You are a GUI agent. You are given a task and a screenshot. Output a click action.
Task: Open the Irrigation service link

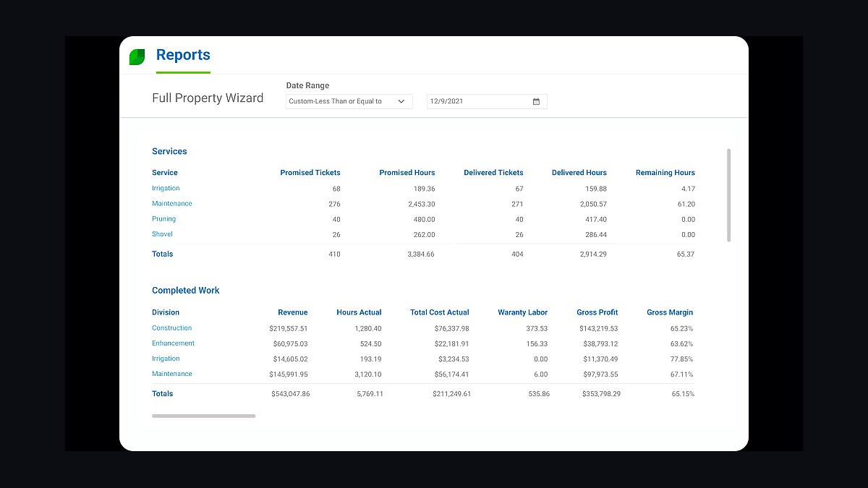click(x=166, y=189)
